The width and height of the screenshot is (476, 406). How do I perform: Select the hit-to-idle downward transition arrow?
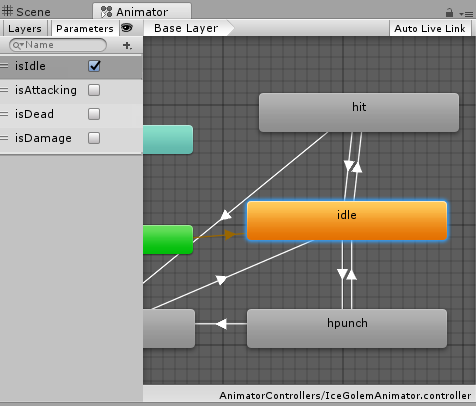(x=349, y=166)
